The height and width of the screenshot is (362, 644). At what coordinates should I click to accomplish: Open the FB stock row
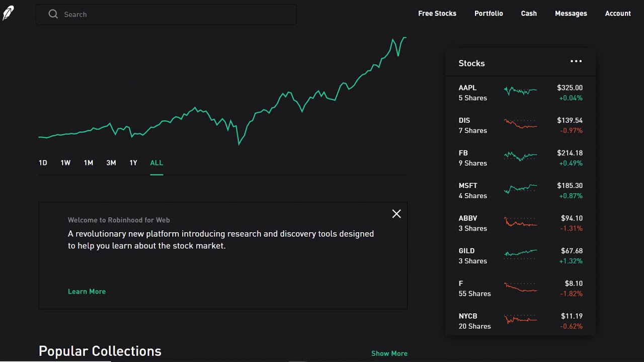521,158
